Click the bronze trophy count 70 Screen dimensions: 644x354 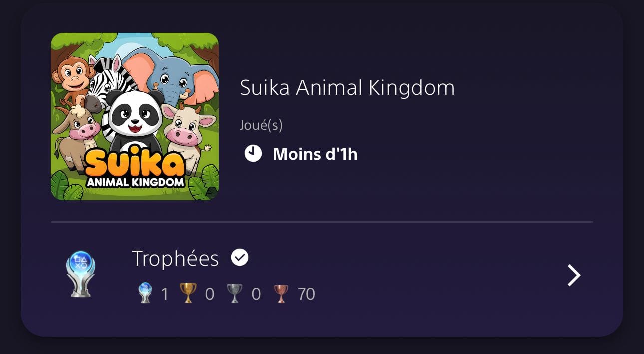coord(306,294)
